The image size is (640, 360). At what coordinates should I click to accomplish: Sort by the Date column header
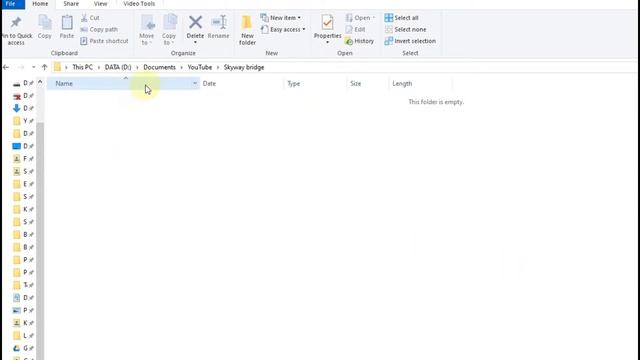(x=242, y=83)
